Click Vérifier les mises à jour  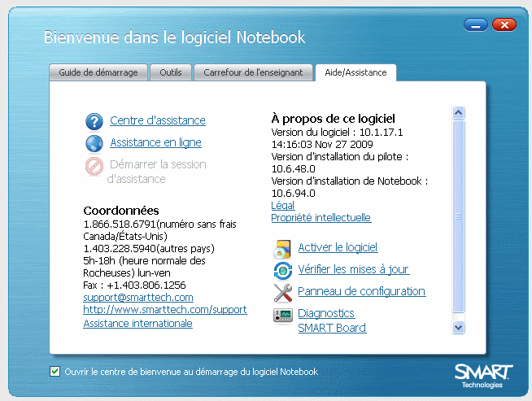354,269
